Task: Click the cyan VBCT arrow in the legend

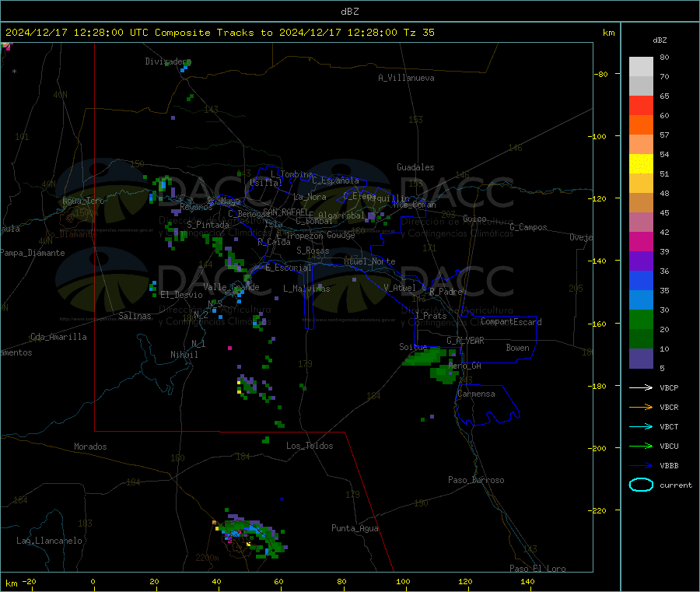Action: [x=641, y=427]
